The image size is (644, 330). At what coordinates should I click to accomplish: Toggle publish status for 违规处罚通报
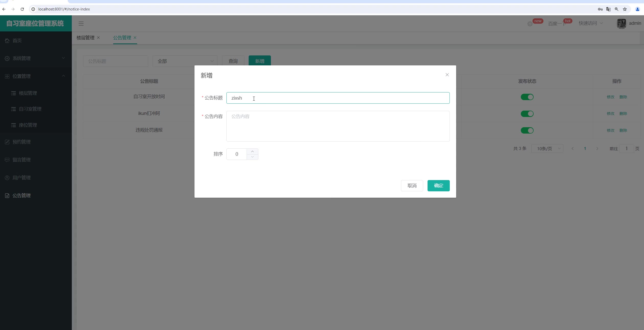(x=527, y=131)
